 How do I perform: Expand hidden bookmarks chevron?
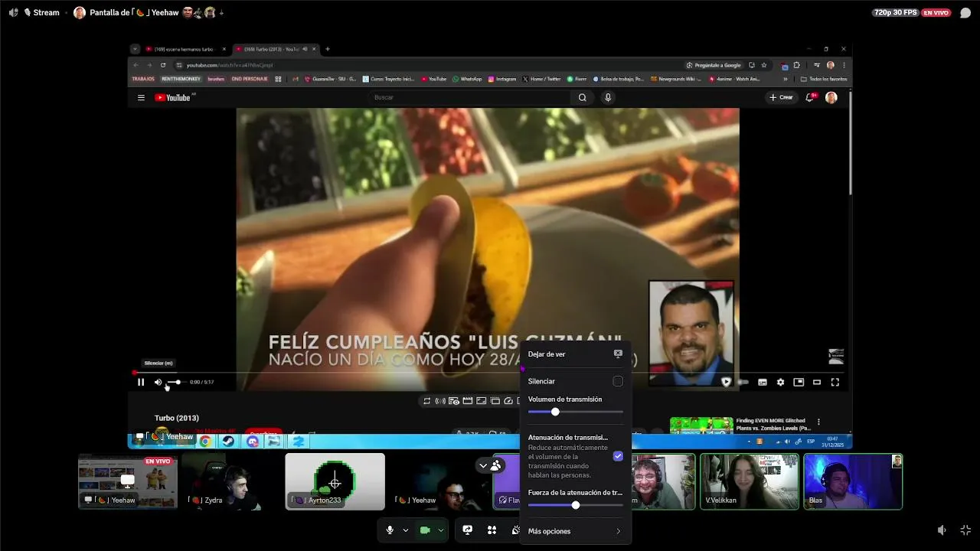pos(785,79)
